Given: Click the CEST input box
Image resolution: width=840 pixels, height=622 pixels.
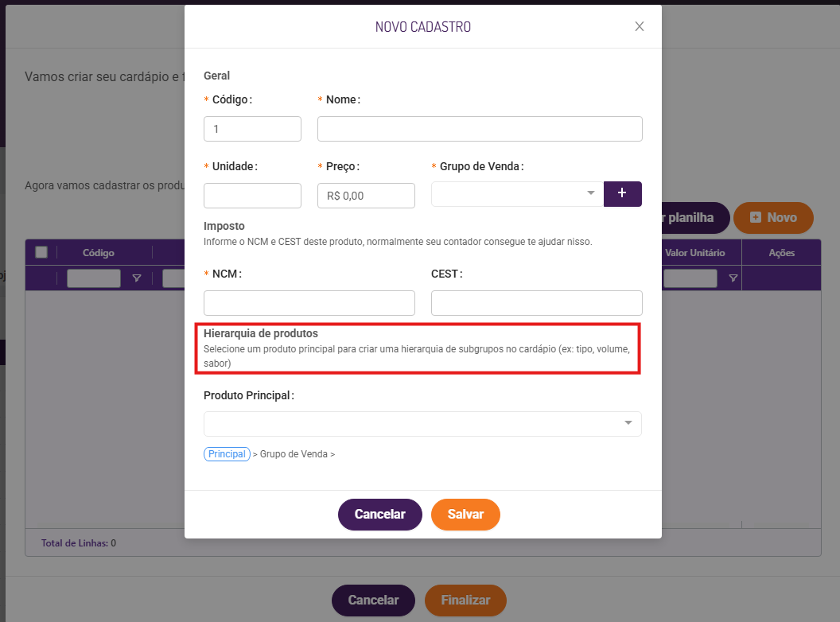Looking at the screenshot, I should click(x=536, y=303).
